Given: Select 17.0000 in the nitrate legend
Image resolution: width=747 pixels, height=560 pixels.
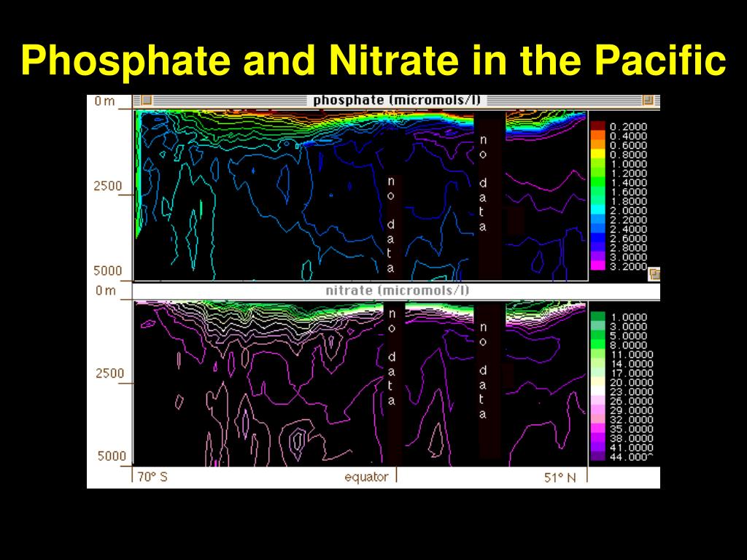Looking at the screenshot, I should [x=632, y=373].
